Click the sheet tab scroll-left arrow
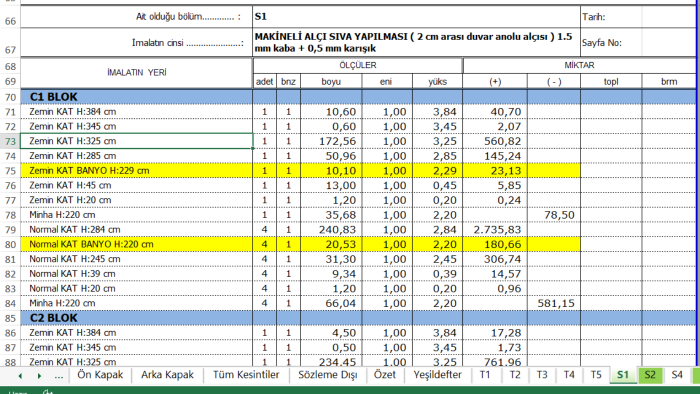The width and height of the screenshot is (700, 394). [20, 376]
